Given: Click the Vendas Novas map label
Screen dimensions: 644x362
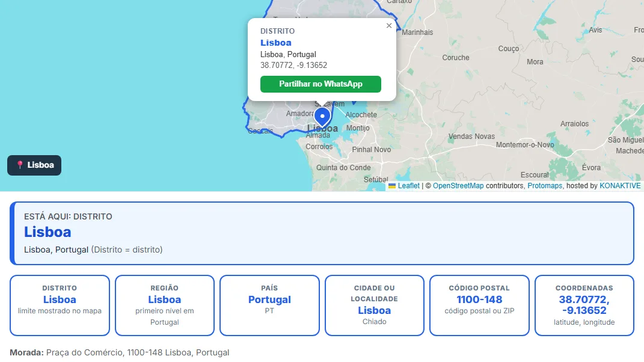Looking at the screenshot, I should [x=471, y=137].
